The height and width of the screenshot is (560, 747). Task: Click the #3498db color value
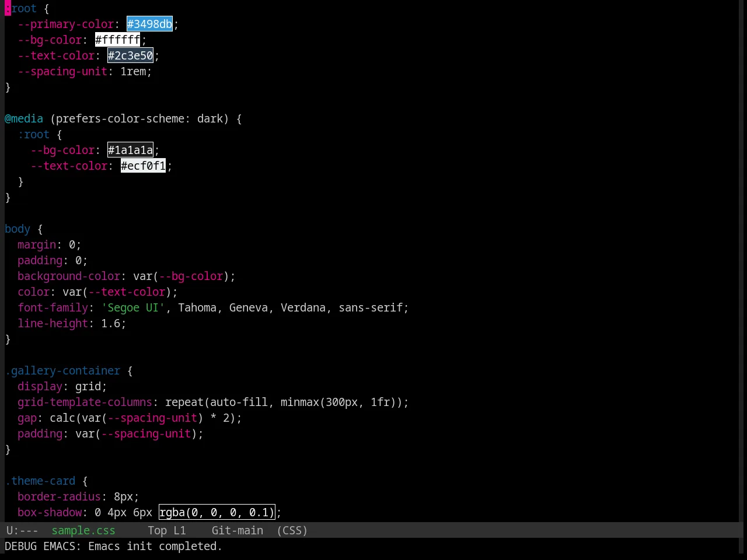click(149, 24)
